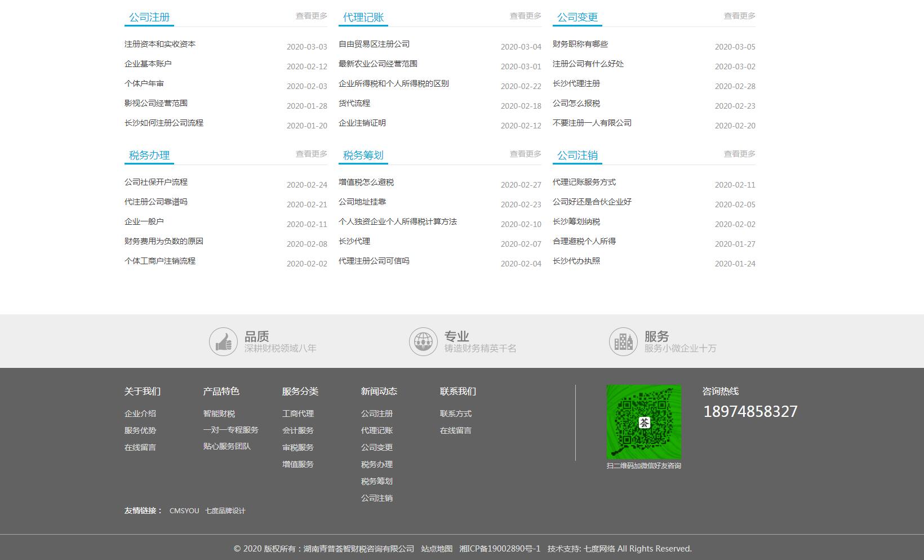Image resolution: width=924 pixels, height=560 pixels.
Task: Open article 企业所得税和个人所得税的区别
Action: click(x=394, y=83)
